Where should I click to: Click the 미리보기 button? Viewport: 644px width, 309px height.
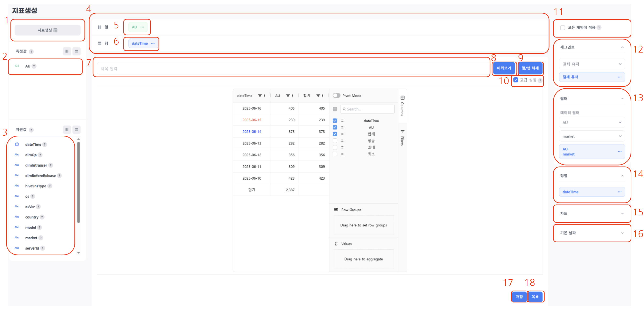click(504, 68)
